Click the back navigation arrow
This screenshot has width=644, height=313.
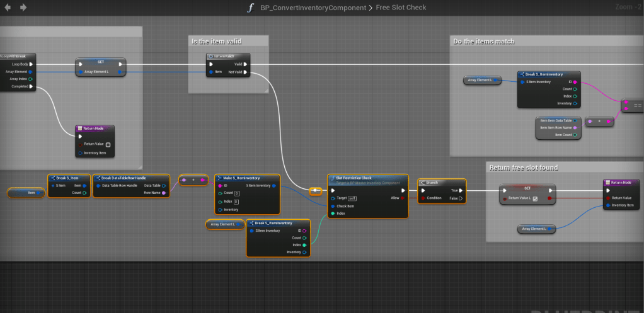coord(8,8)
